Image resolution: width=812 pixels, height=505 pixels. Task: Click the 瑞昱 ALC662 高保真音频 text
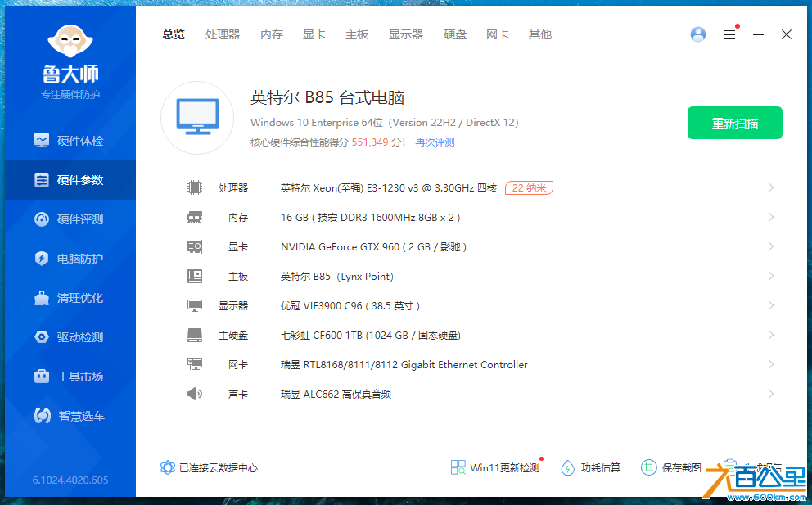[x=336, y=395]
